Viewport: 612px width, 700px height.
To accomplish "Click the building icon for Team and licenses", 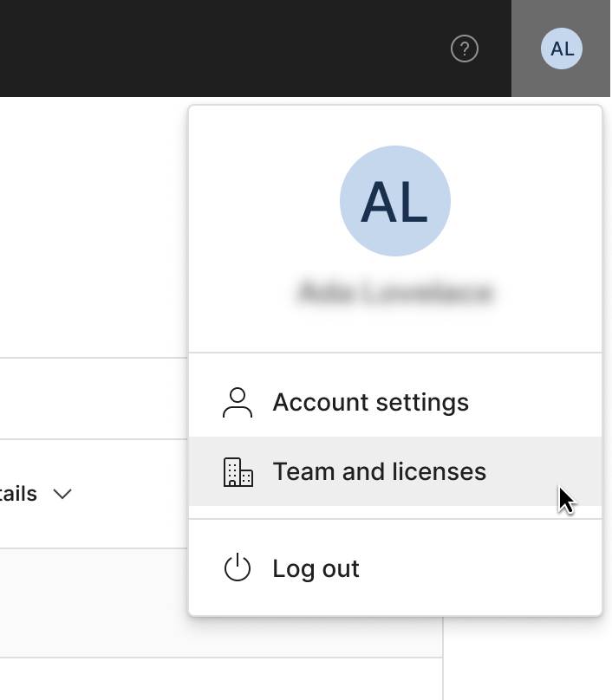I will pos(238,472).
